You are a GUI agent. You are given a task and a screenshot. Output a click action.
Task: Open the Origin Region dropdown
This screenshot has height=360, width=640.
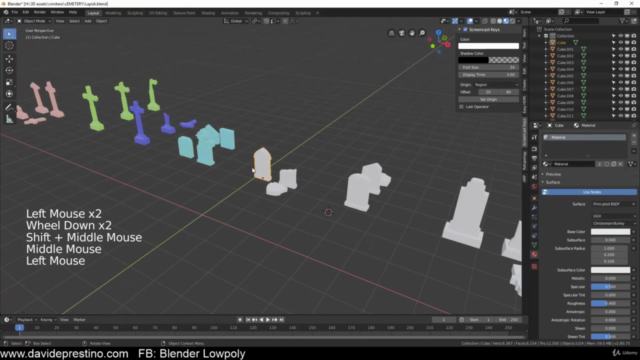click(497, 84)
